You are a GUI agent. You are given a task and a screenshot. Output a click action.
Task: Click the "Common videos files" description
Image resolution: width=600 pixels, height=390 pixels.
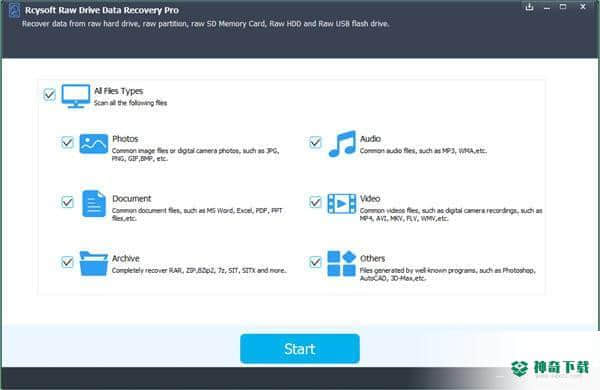451,214
